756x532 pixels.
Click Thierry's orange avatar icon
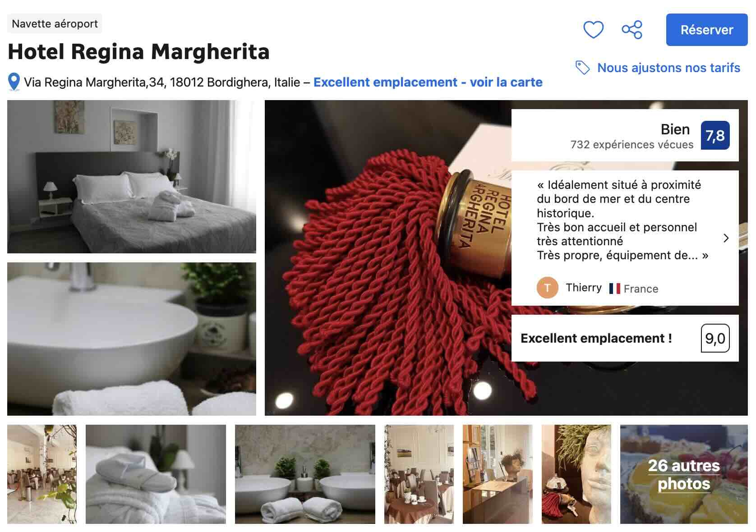tap(548, 288)
